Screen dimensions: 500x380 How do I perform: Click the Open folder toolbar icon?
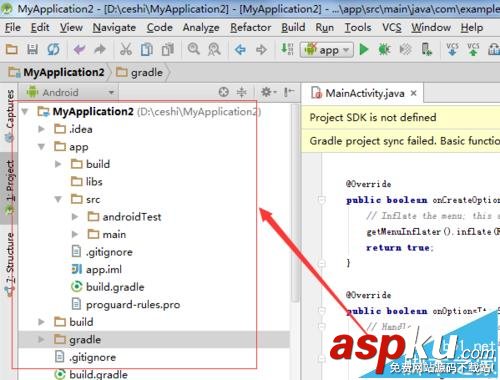(x=12, y=49)
